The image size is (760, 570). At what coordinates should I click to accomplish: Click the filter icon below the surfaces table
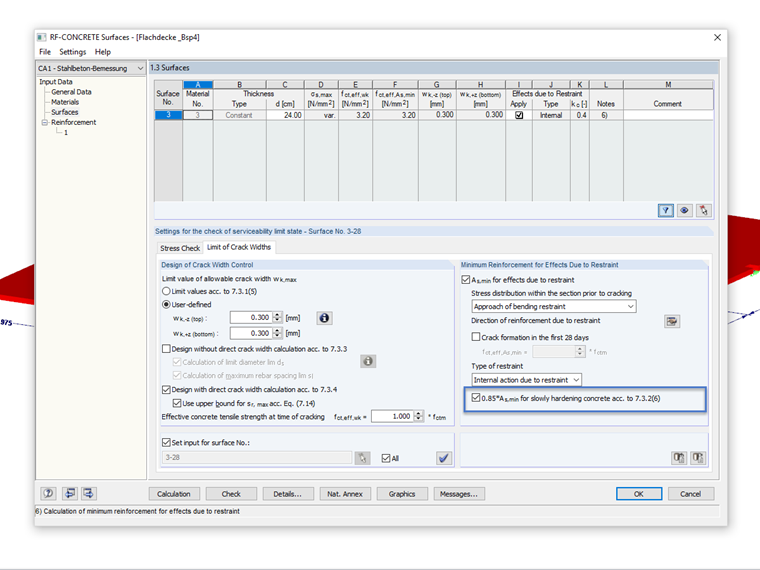click(665, 210)
